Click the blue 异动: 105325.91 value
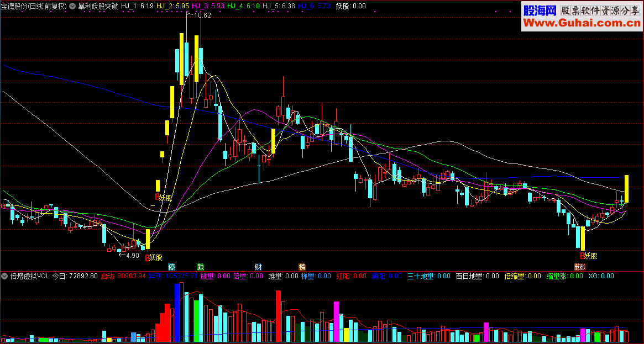 tap(172, 276)
